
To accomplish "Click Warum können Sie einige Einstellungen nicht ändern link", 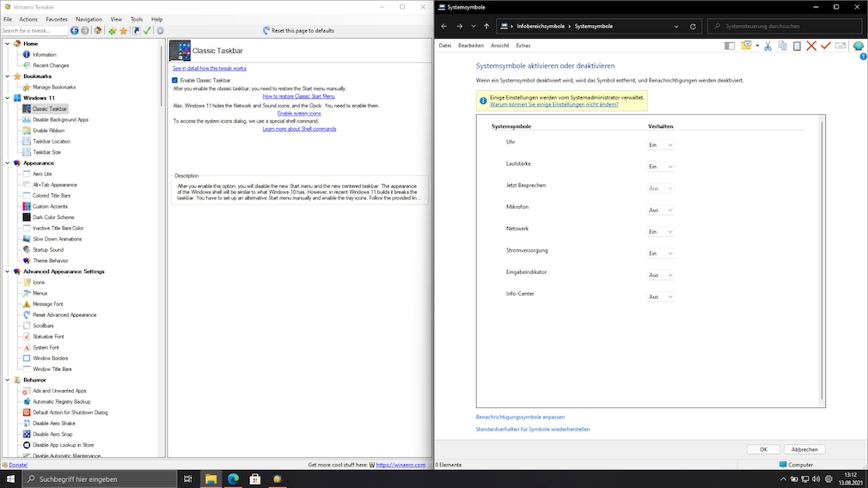I will click(x=553, y=105).
